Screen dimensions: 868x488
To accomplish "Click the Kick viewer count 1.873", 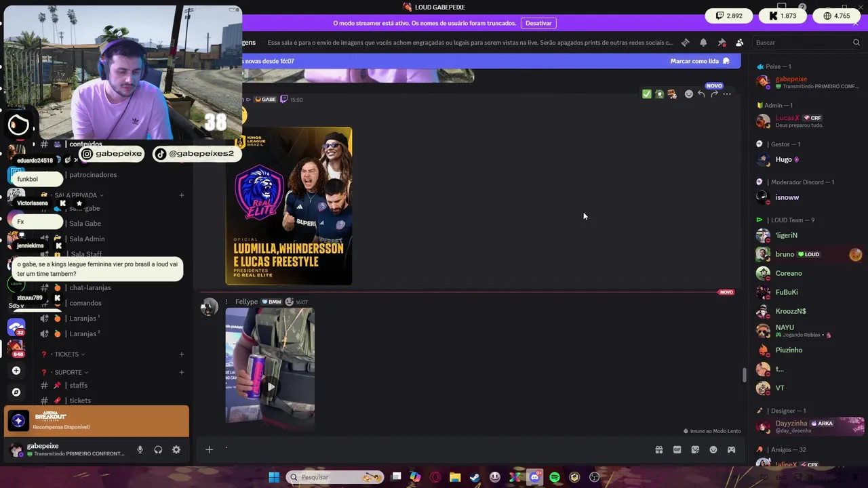I will (782, 16).
